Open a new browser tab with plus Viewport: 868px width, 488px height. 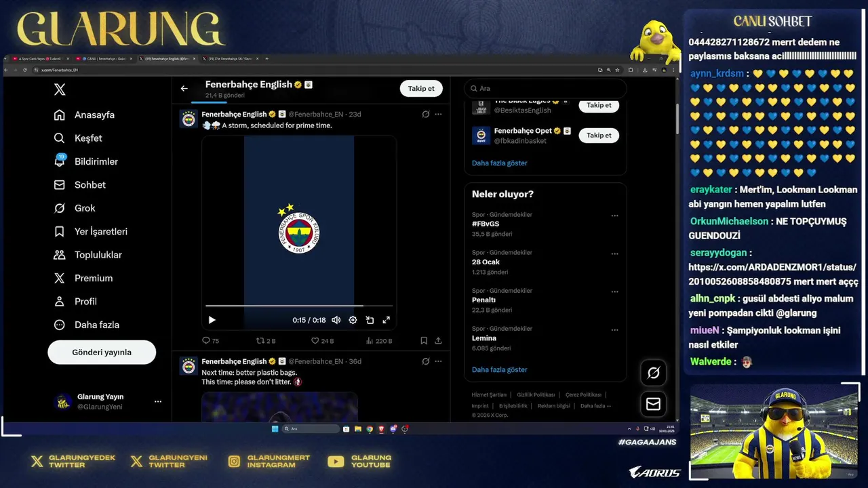pos(267,58)
